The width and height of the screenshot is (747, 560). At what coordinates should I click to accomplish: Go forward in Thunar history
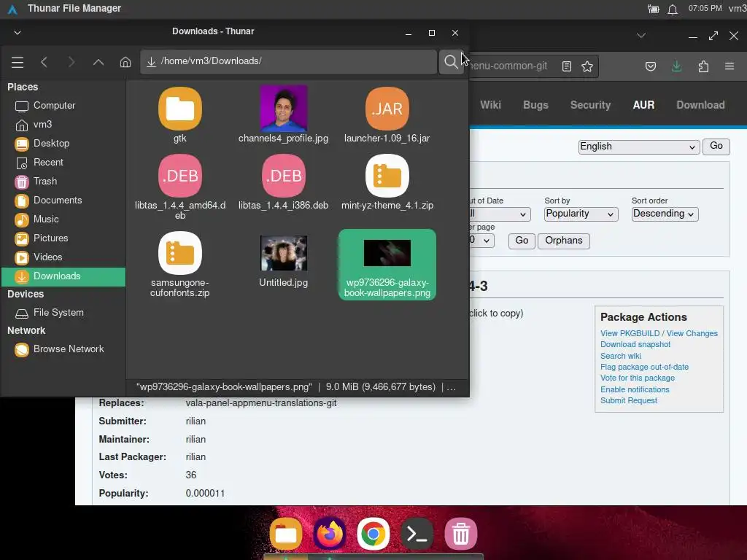click(71, 63)
